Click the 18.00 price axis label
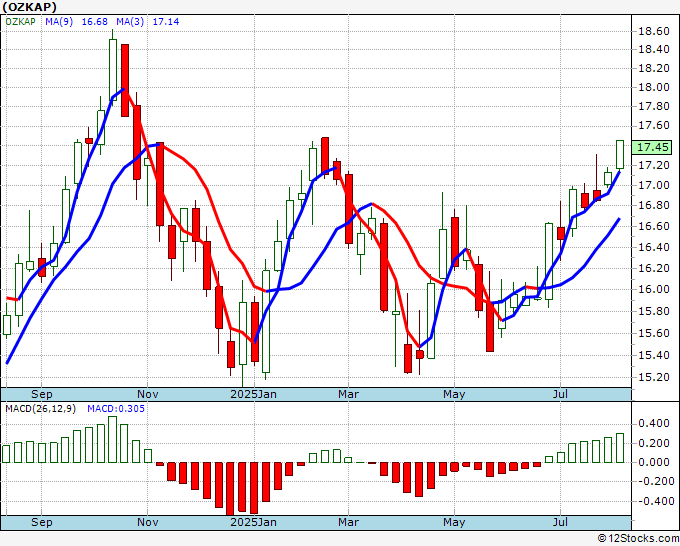The height and width of the screenshot is (546, 680). coord(654,87)
